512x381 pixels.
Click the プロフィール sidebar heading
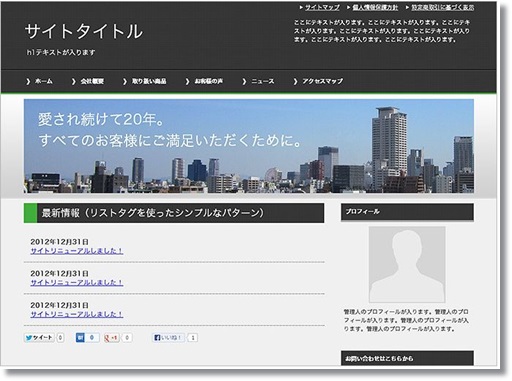(x=407, y=212)
